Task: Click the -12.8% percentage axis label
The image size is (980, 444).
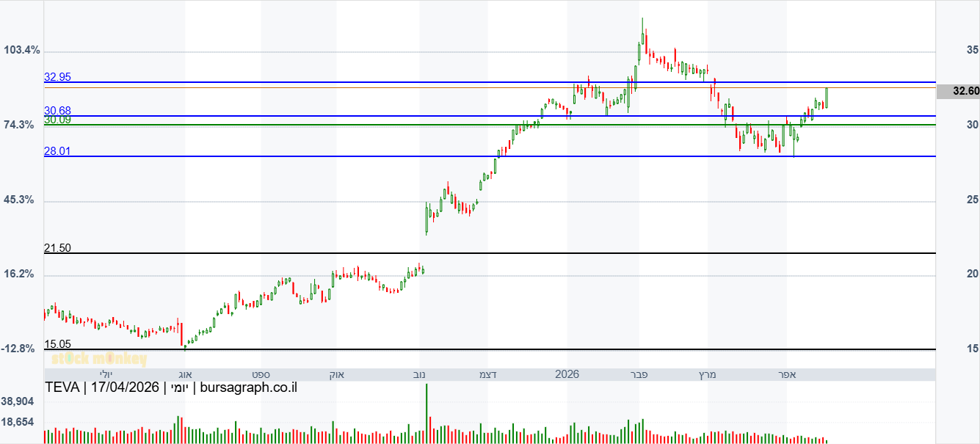Action: (x=18, y=349)
